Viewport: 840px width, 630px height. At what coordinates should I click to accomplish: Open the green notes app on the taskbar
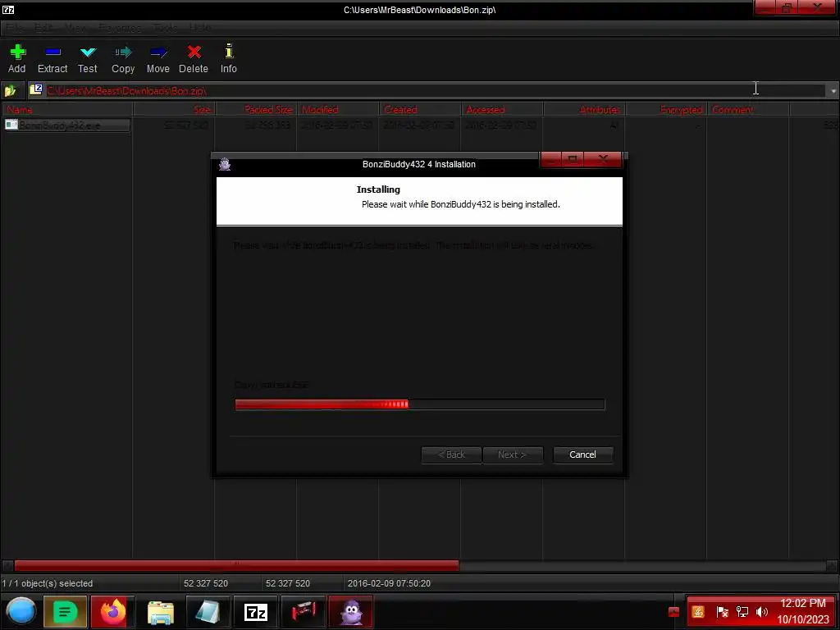pyautogui.click(x=65, y=611)
